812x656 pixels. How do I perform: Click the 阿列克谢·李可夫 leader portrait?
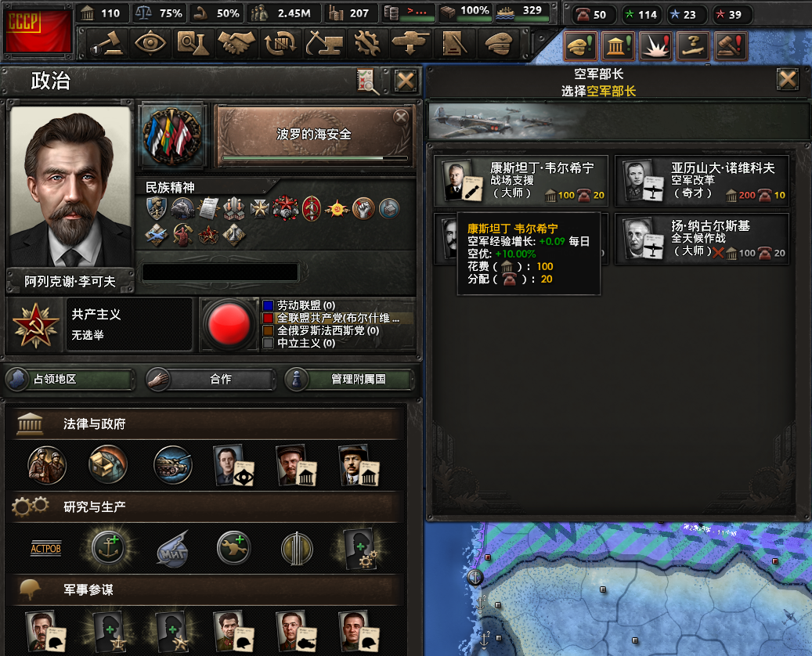click(70, 186)
